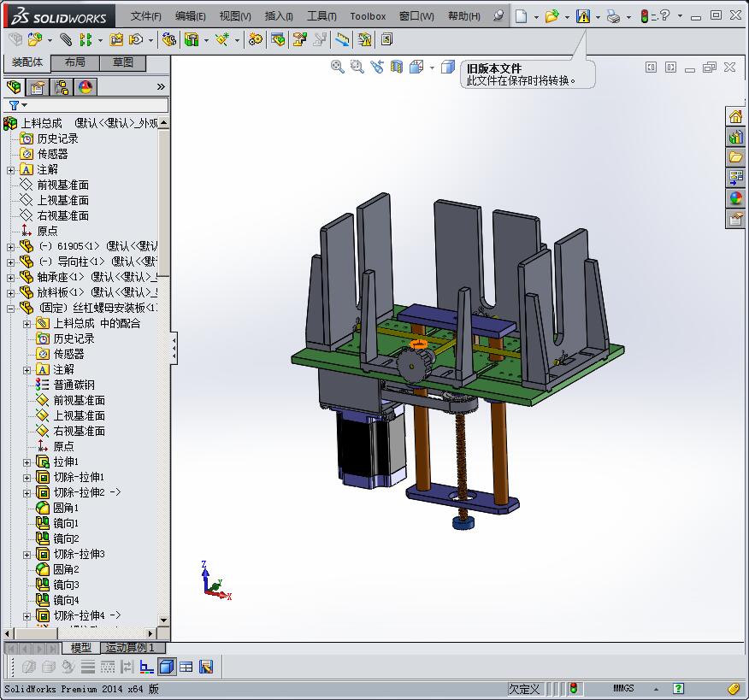This screenshot has height=700, width=749.
Task: Collapse the 丝杠螺母安装板 component node
Action: tap(10, 309)
